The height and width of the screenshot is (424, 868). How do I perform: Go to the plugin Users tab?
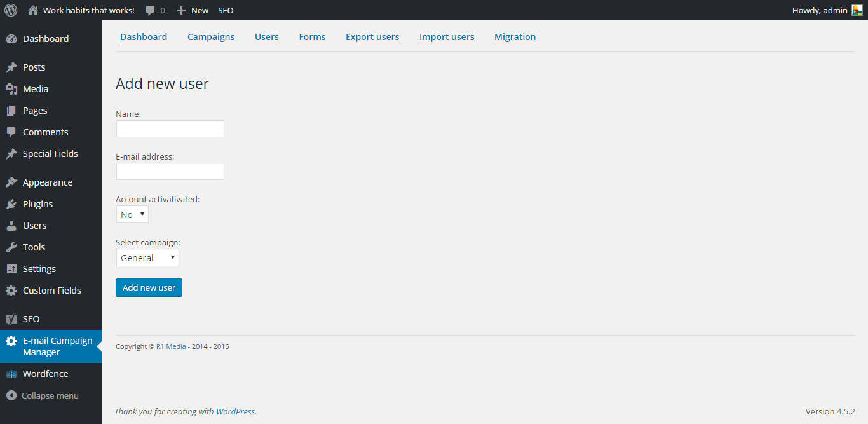coord(267,37)
